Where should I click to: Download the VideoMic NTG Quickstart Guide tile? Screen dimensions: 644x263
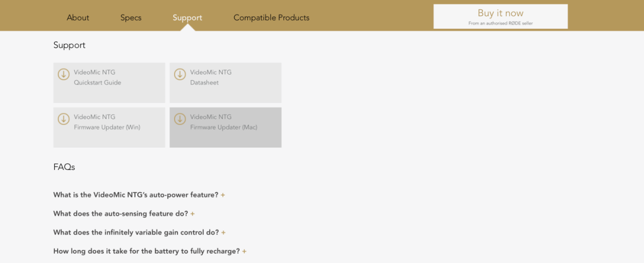coord(109,83)
